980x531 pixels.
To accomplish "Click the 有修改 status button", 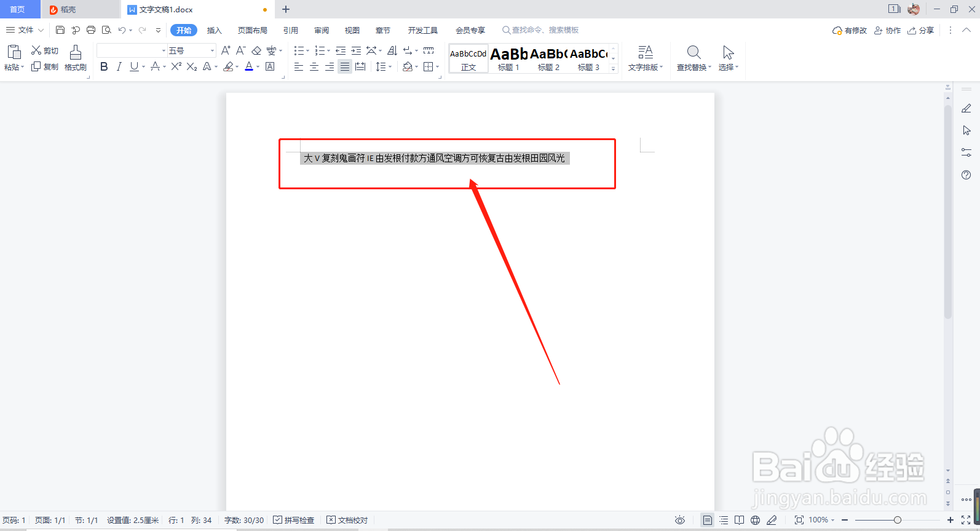I will [850, 30].
